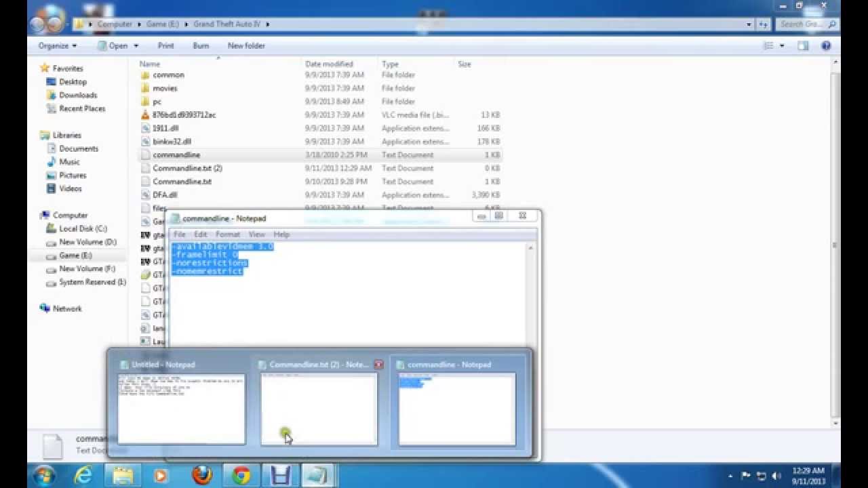This screenshot has width=868, height=488.
Task: Select Local Disk (C:) in sidebar
Action: tap(83, 228)
